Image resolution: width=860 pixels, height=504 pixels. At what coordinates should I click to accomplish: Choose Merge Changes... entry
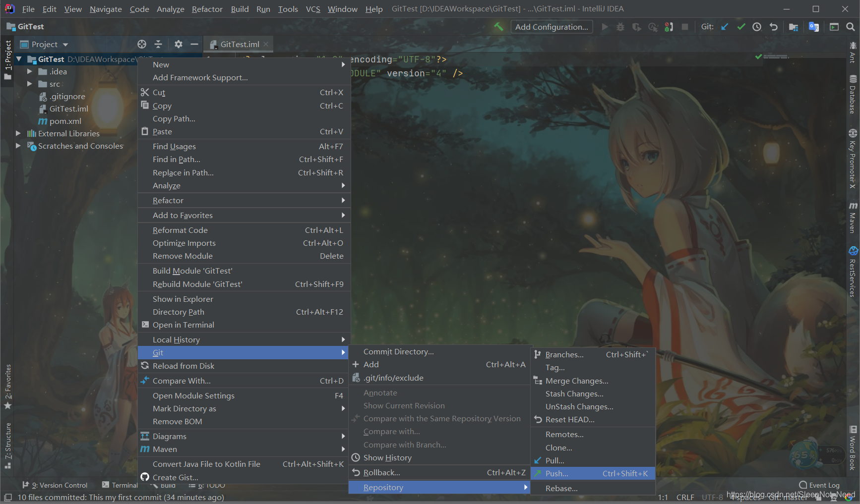pos(593,381)
